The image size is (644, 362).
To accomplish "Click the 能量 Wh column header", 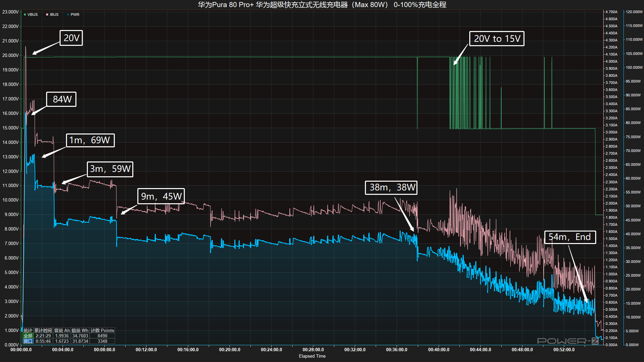I will pos(80,330).
